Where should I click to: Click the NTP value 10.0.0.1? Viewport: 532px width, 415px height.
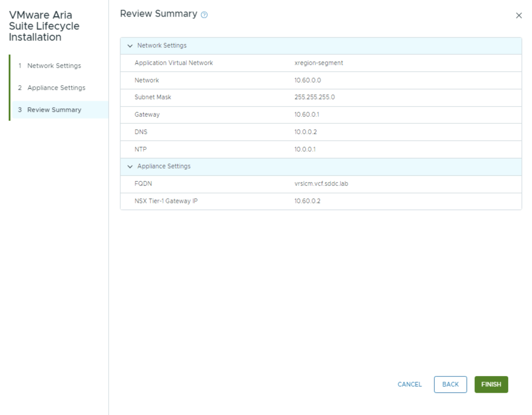coord(305,149)
